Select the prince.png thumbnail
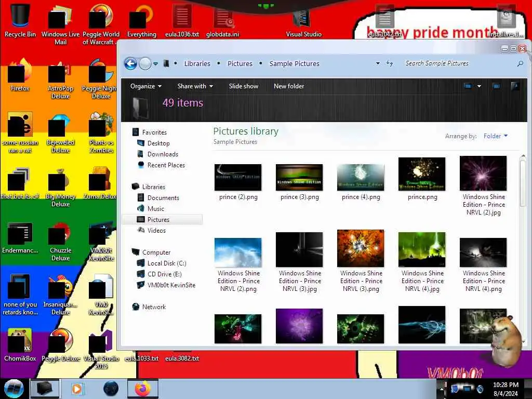The height and width of the screenshot is (399, 532). click(422, 174)
